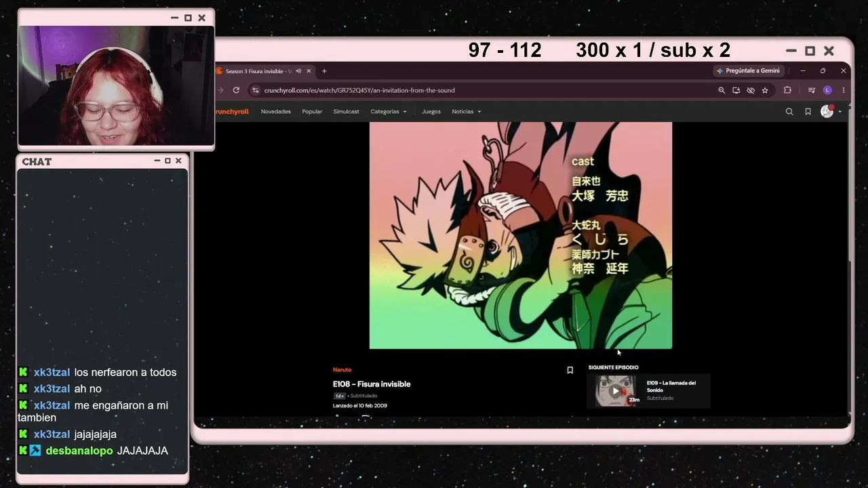
Task: Maximize the stream overlay frame window
Action: [x=810, y=51]
